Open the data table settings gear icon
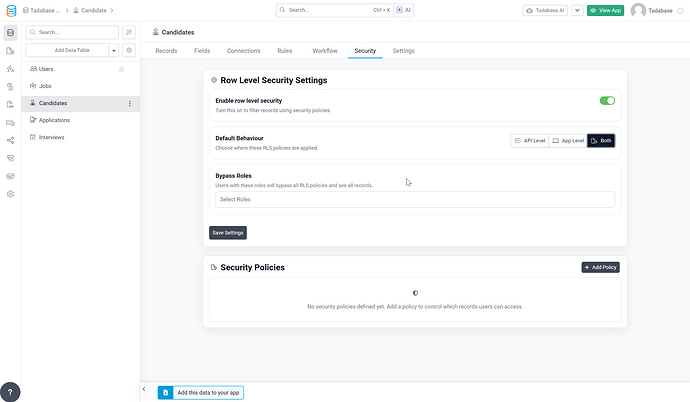The width and height of the screenshot is (690, 402). (x=129, y=50)
